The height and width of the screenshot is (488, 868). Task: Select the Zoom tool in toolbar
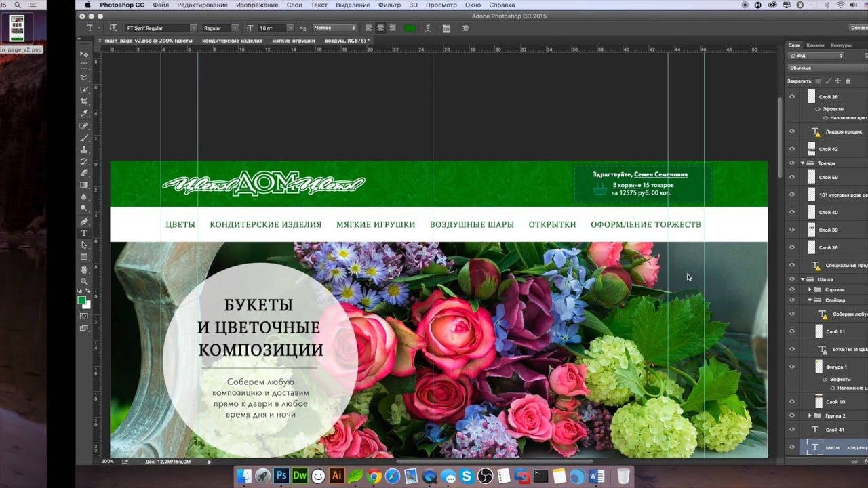pos(84,281)
